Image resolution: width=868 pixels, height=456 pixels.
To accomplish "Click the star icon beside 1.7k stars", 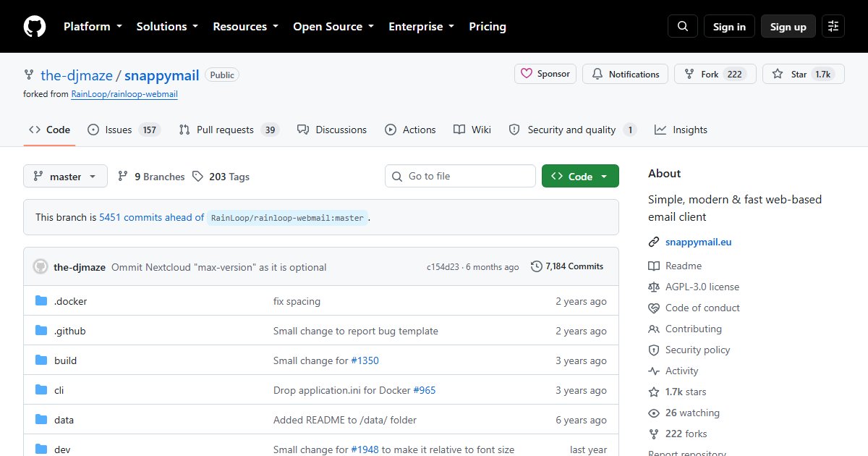I will point(654,392).
